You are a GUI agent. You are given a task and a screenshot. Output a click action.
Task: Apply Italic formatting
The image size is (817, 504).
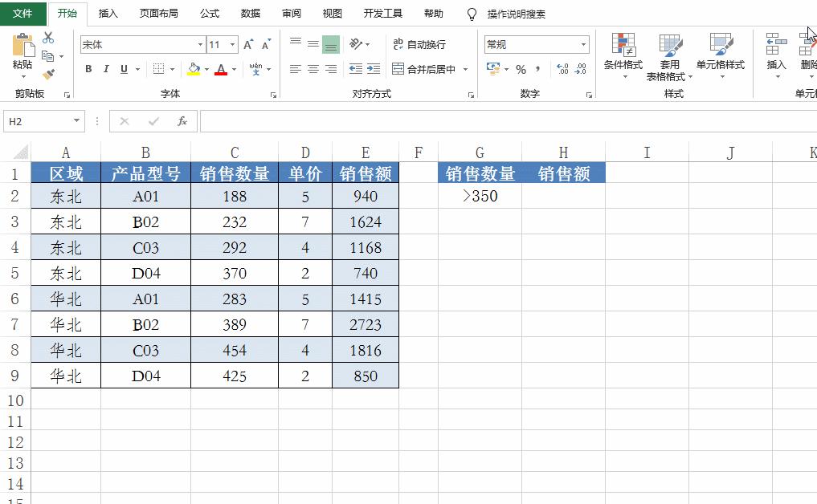point(106,69)
